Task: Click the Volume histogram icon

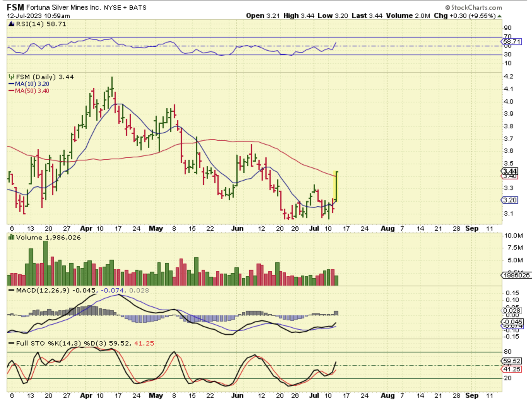Action: point(11,237)
